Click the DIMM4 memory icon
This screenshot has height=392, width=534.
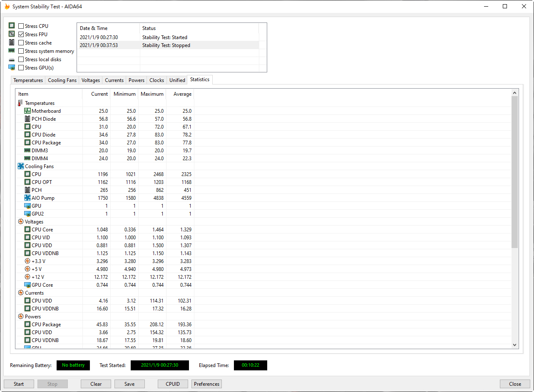(27, 158)
